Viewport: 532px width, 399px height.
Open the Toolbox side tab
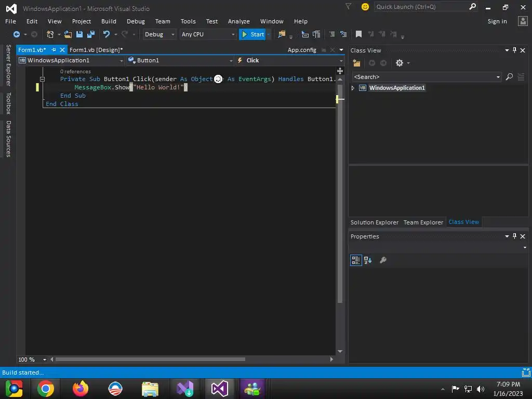9,103
